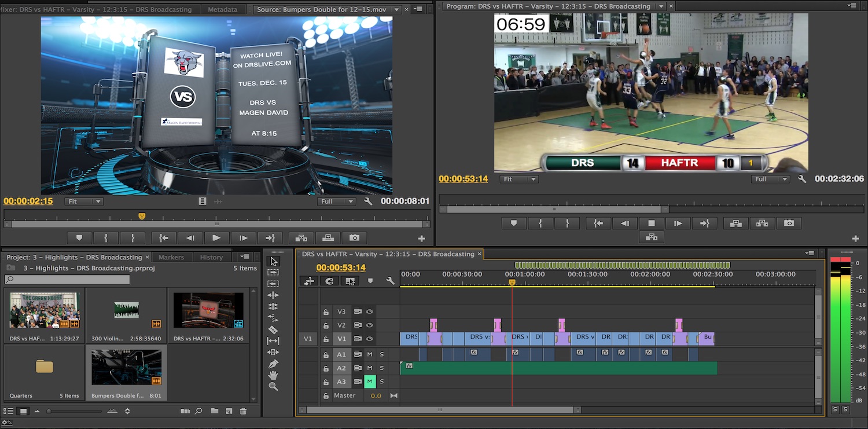Click the Program monitor Export Frame camera icon
The height and width of the screenshot is (429, 868).
coord(789,223)
